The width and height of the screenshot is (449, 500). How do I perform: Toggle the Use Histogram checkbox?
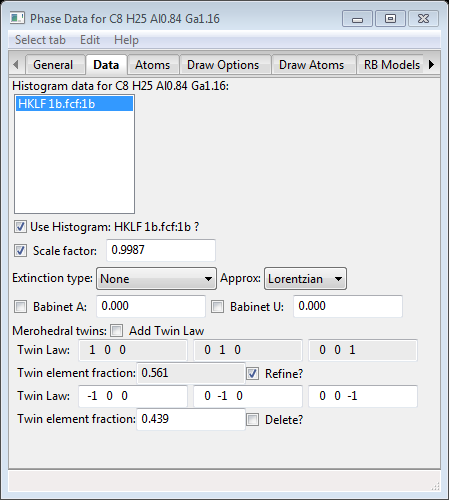20,227
